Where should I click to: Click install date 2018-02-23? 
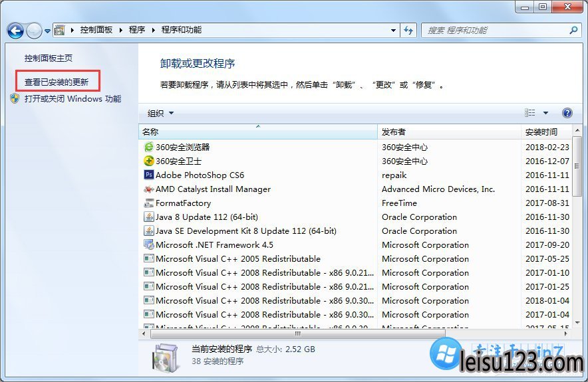pos(547,147)
